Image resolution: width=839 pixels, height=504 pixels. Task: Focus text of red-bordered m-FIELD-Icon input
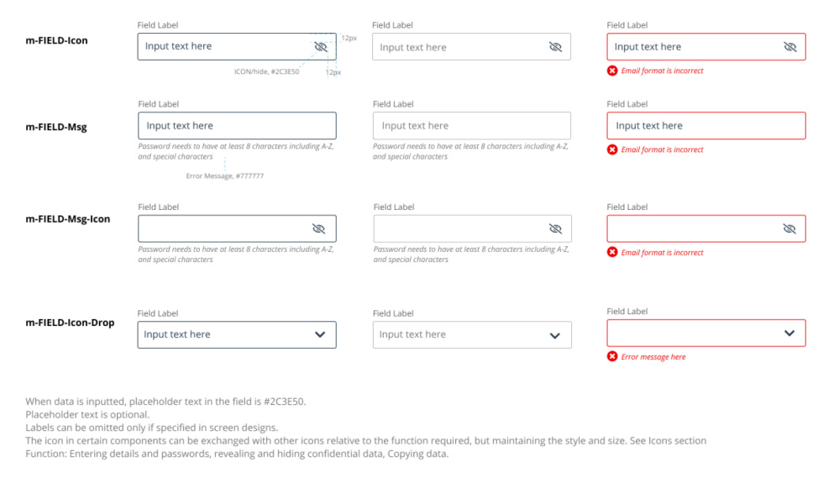click(648, 46)
